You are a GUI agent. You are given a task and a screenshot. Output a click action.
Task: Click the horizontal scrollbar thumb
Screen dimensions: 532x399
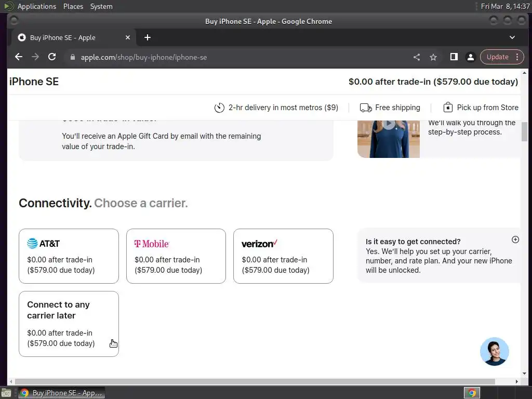click(x=255, y=382)
